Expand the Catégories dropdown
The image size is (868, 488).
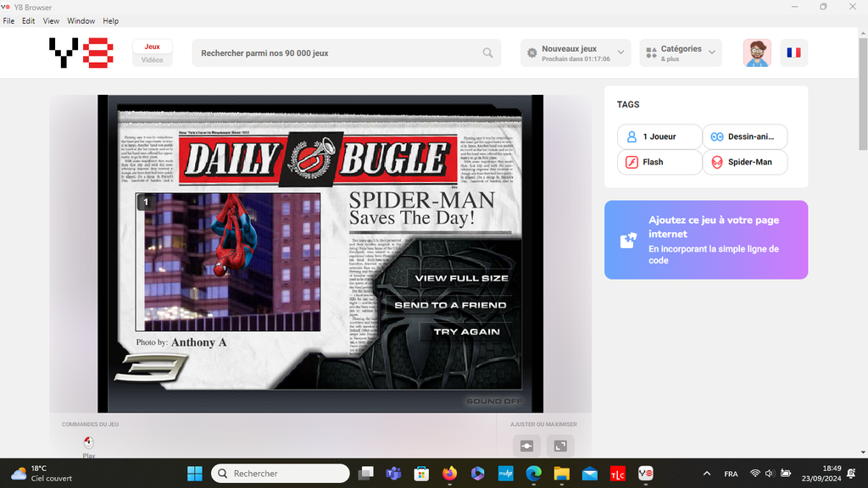(x=680, y=53)
